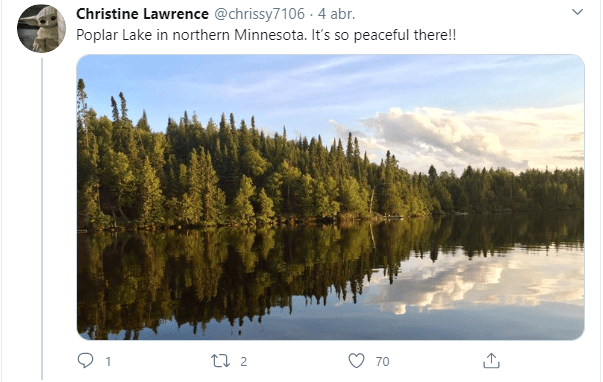This screenshot has height=382, width=603.
Task: Open the @chrissy7106 handle link
Action: click(x=259, y=14)
